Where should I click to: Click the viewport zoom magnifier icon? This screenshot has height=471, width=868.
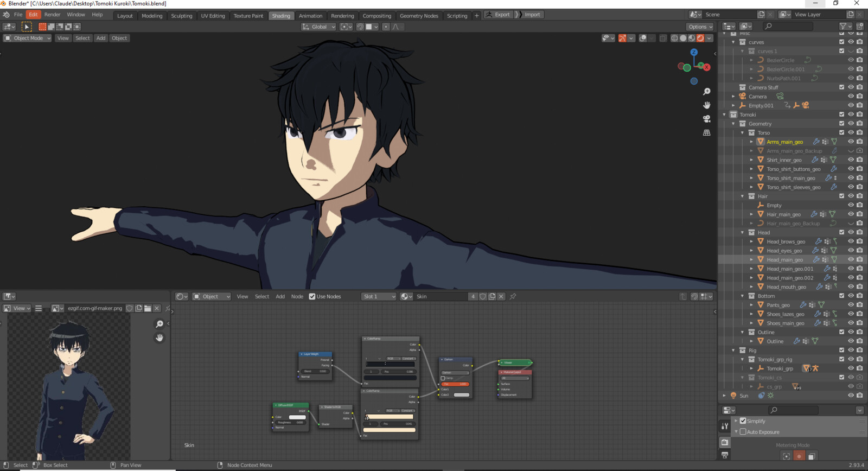(x=706, y=92)
